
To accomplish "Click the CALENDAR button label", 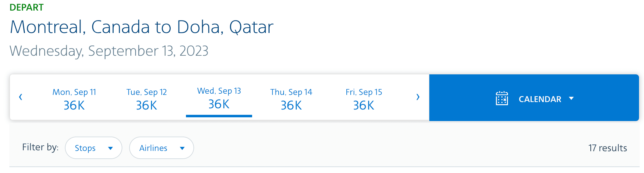I will point(540,99).
